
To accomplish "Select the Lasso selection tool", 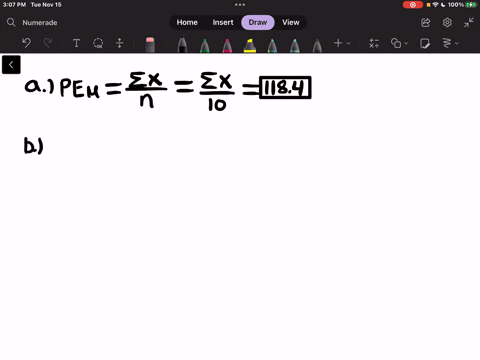I will point(98,43).
